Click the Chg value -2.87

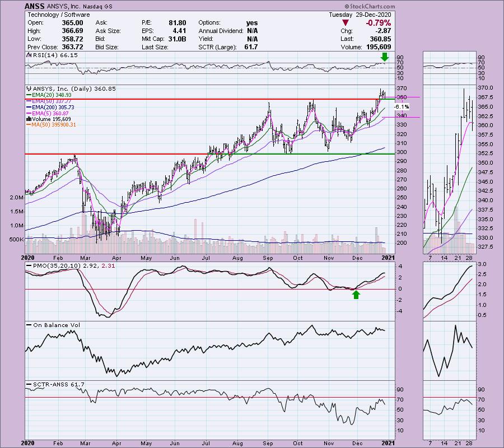(x=383, y=31)
